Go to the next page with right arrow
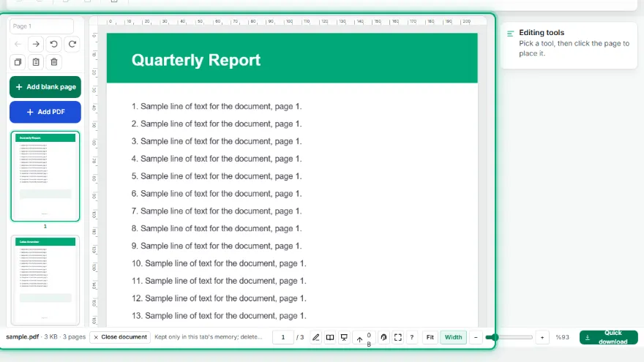The image size is (644, 362). click(x=36, y=44)
